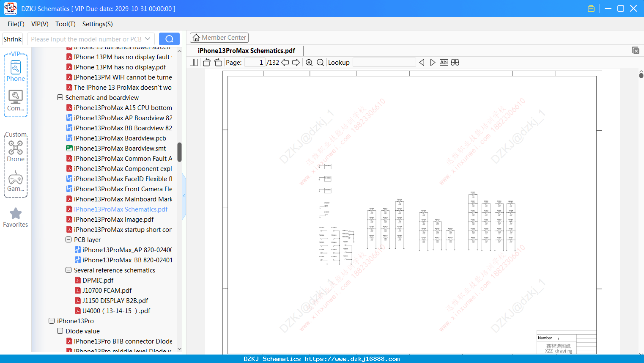Open DPMIC.pdf reference schematic
Screen dimensions: 644x363
(x=94, y=280)
